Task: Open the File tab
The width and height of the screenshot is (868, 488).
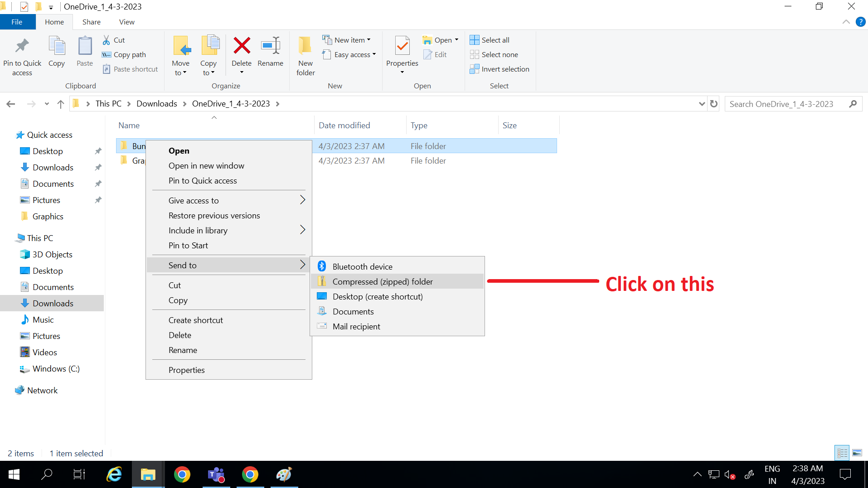Action: point(17,22)
